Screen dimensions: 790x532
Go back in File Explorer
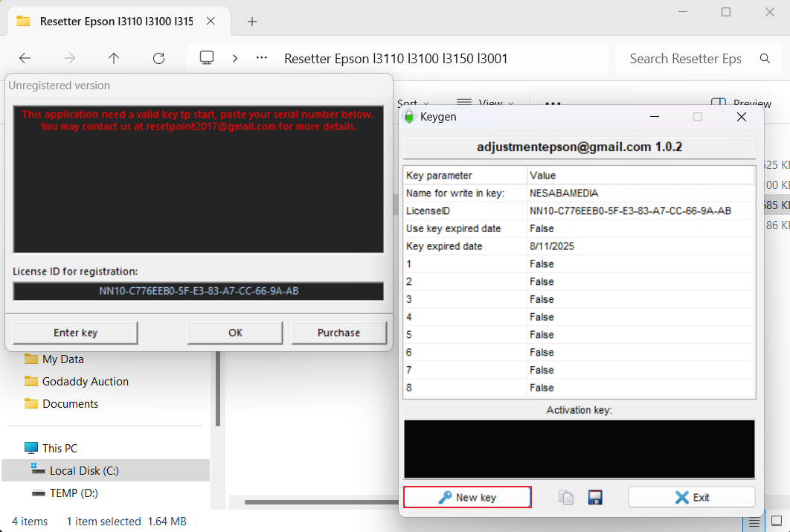tap(25, 58)
